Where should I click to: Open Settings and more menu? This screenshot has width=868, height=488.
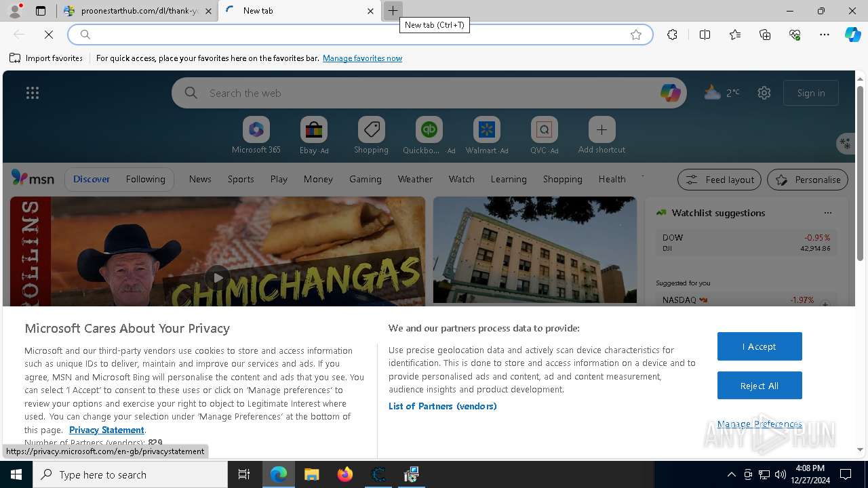click(825, 35)
